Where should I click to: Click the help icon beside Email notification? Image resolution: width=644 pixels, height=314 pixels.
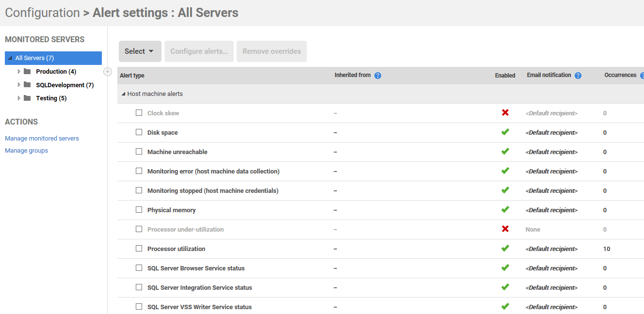click(578, 76)
